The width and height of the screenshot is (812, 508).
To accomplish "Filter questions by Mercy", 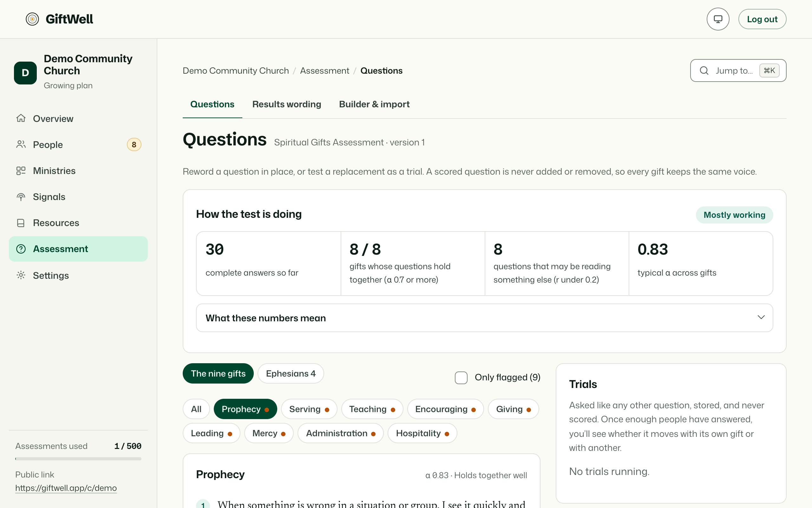I will point(269,433).
